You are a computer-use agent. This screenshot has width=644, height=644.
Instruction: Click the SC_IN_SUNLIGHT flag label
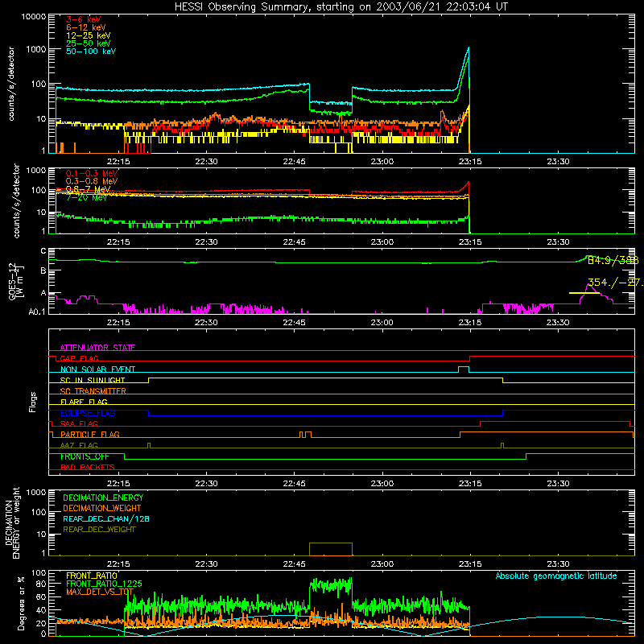click(93, 380)
